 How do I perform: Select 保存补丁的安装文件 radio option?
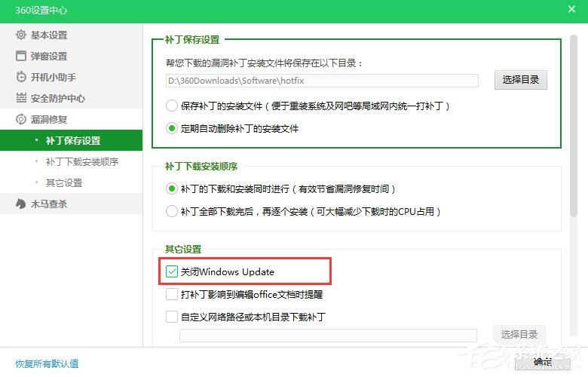tap(172, 106)
